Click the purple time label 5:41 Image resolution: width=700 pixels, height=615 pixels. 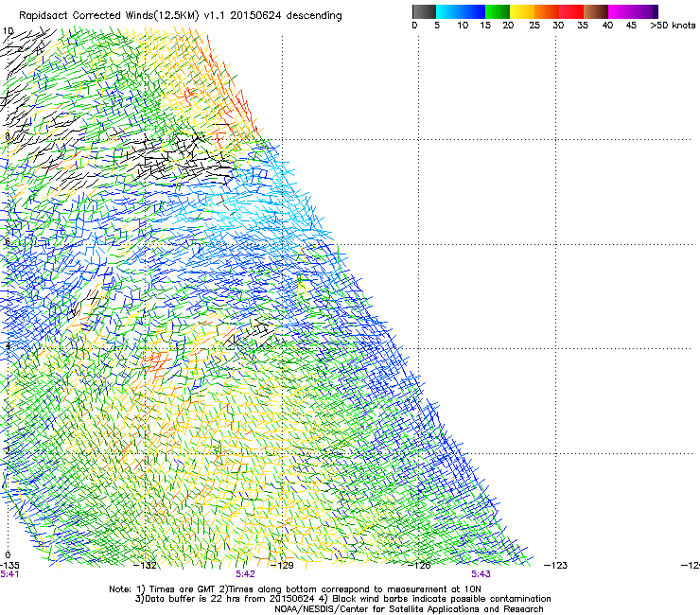(x=9, y=574)
